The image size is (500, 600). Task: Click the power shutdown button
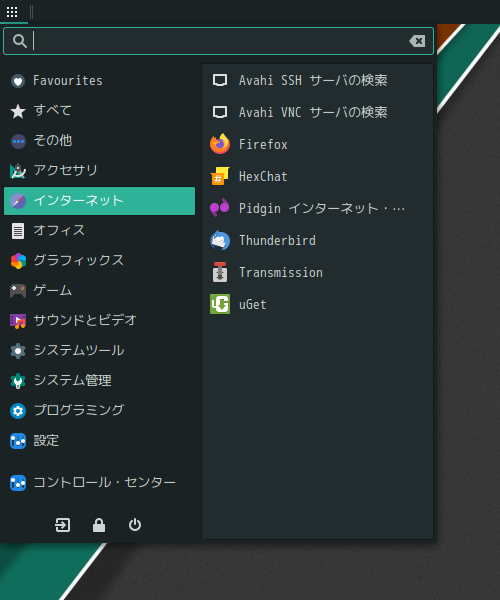(x=135, y=525)
